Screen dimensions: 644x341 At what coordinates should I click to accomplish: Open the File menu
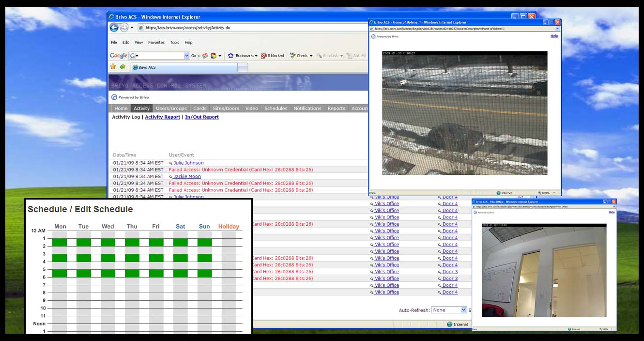tap(114, 43)
